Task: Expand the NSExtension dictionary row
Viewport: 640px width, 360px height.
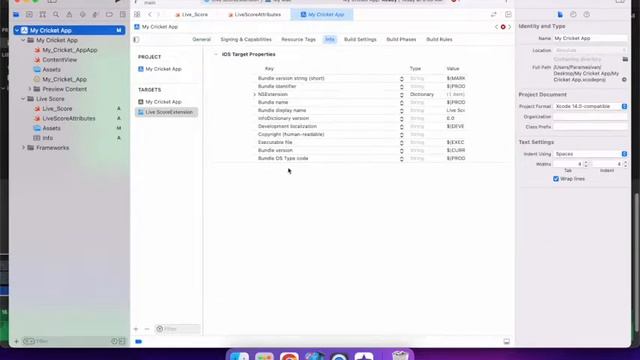Action: coord(255,94)
